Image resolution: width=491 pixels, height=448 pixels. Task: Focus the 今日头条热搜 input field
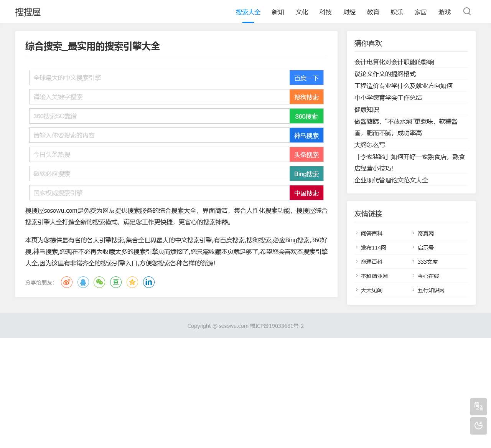point(159,154)
